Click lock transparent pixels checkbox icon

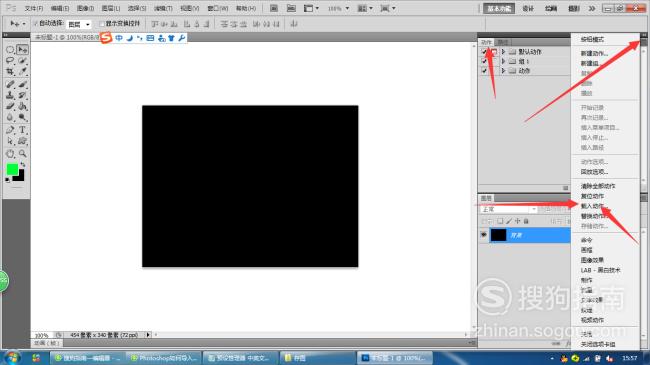pos(500,221)
